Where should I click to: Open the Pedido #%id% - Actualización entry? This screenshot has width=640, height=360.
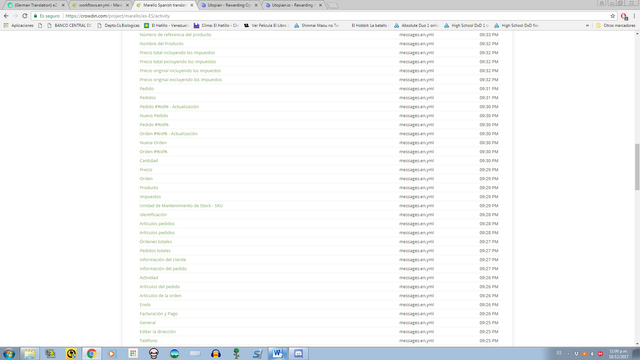[x=169, y=107]
